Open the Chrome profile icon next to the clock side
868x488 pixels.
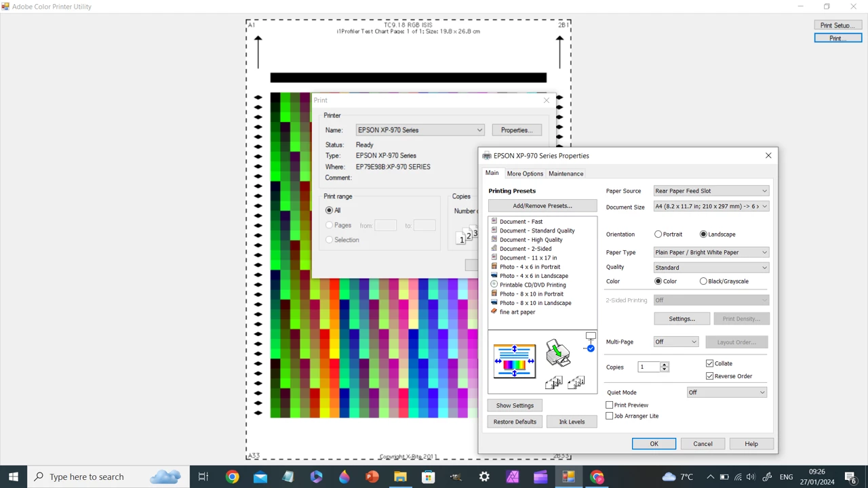597,476
